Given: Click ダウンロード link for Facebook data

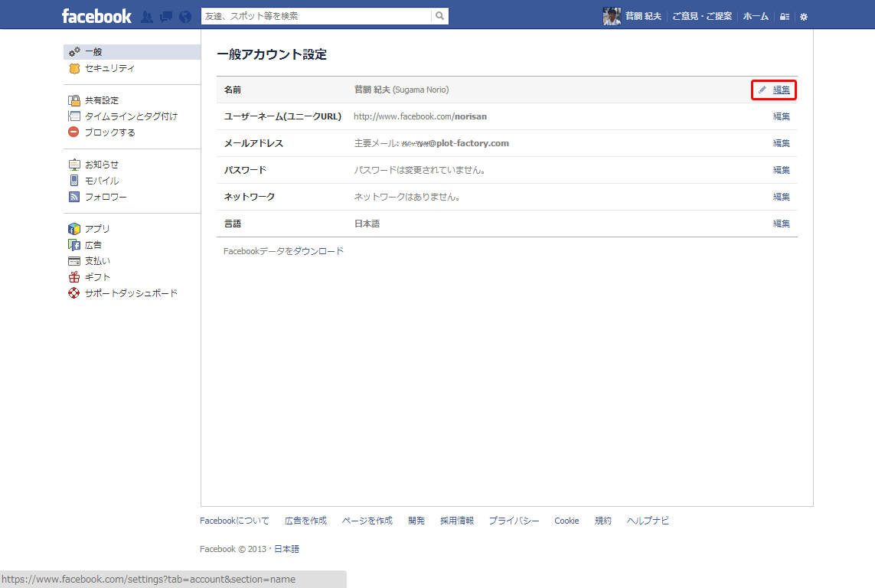Looking at the screenshot, I should coord(318,251).
